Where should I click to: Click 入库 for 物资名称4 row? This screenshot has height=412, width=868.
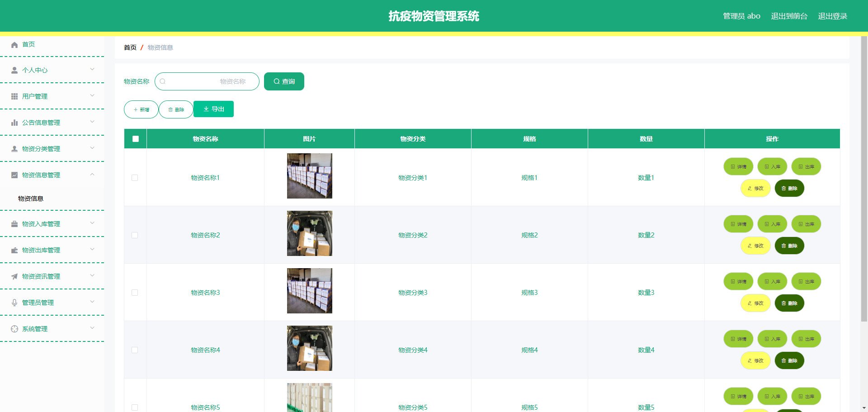click(x=772, y=339)
